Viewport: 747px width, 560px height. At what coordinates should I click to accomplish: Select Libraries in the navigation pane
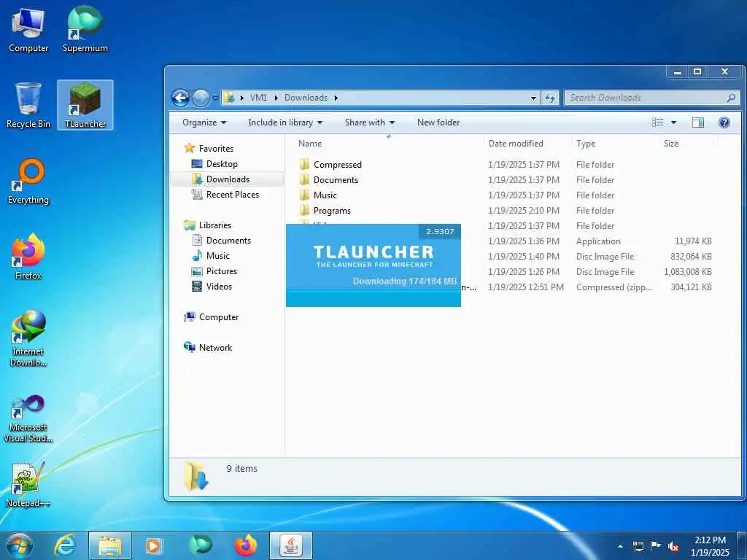point(208,225)
